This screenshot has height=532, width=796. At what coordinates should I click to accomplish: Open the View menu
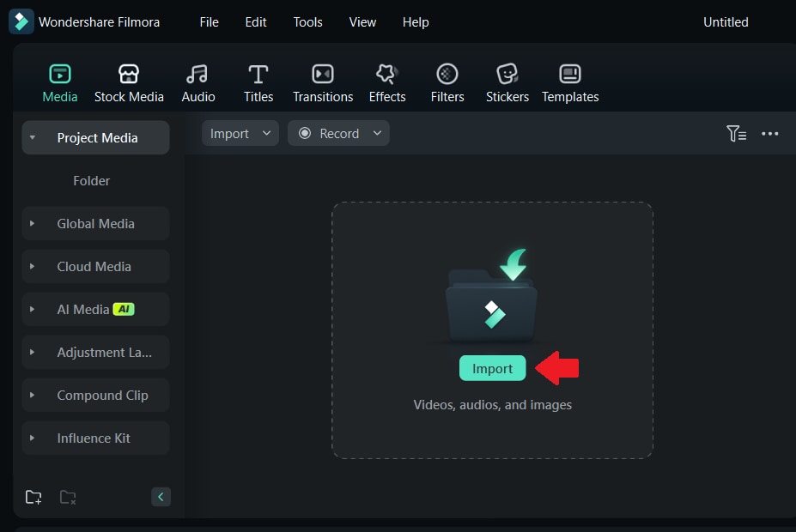(x=362, y=22)
